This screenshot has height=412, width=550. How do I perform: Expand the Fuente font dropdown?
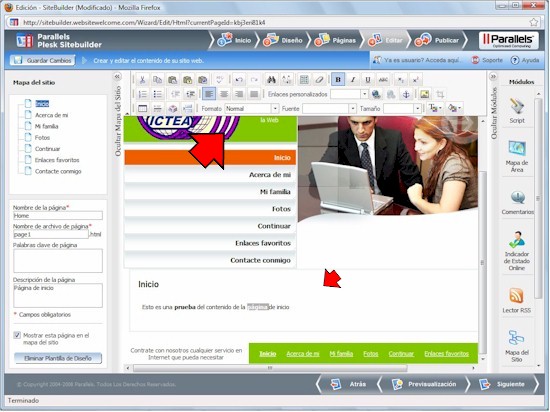click(x=329, y=109)
